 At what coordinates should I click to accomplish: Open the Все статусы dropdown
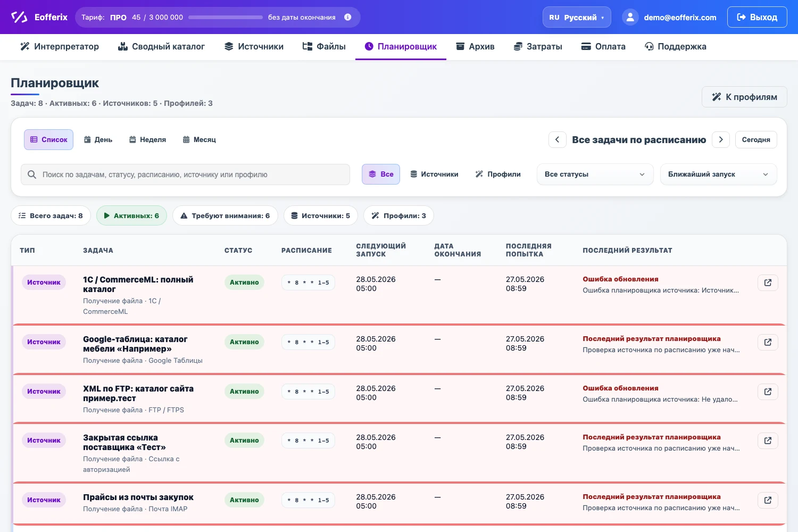click(595, 174)
